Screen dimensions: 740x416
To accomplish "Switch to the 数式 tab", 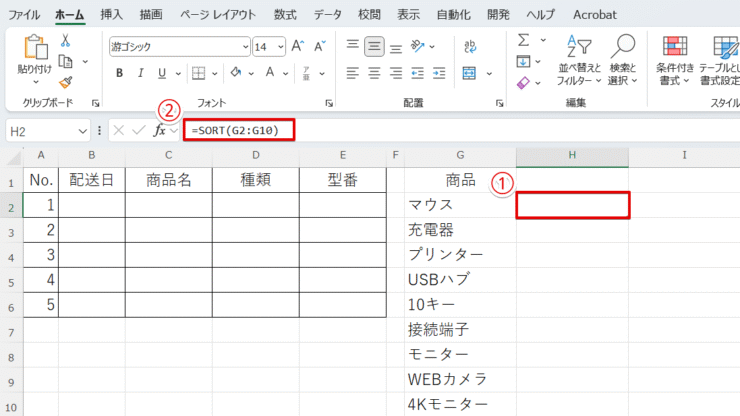I will click(x=285, y=15).
